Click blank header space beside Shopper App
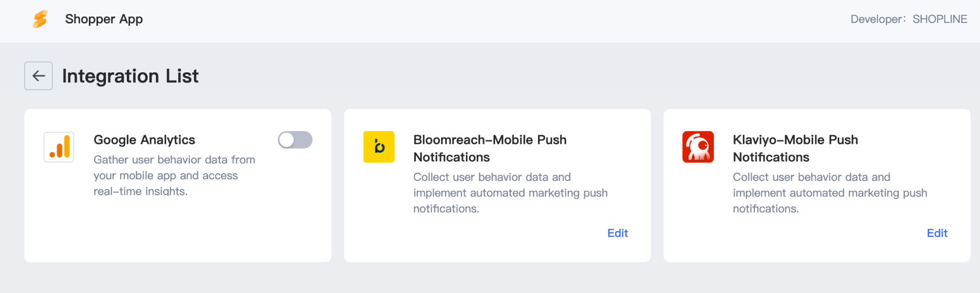The width and height of the screenshot is (980, 293). (460, 19)
